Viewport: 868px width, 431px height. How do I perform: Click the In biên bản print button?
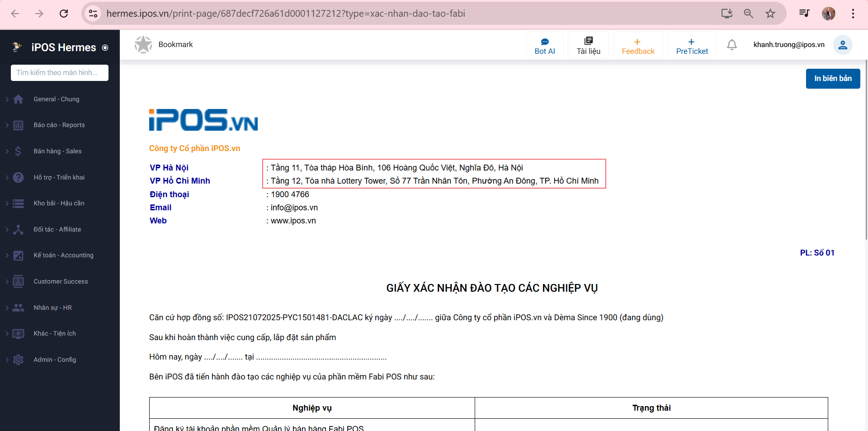point(833,79)
